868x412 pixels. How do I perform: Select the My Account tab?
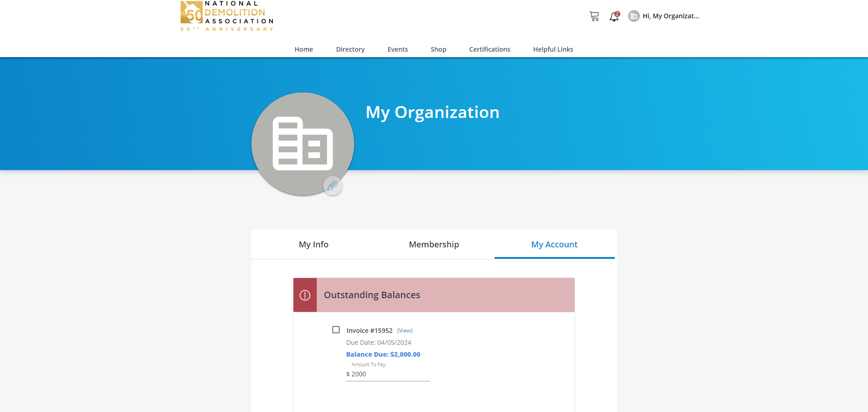(554, 245)
